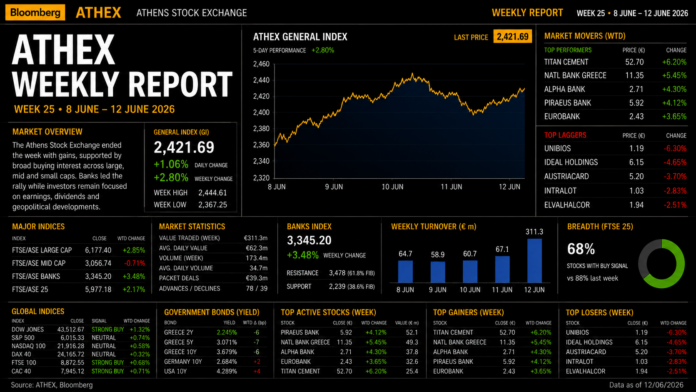
Task: Select the 2,320 y-axis label on the chart
Action: (x=261, y=178)
